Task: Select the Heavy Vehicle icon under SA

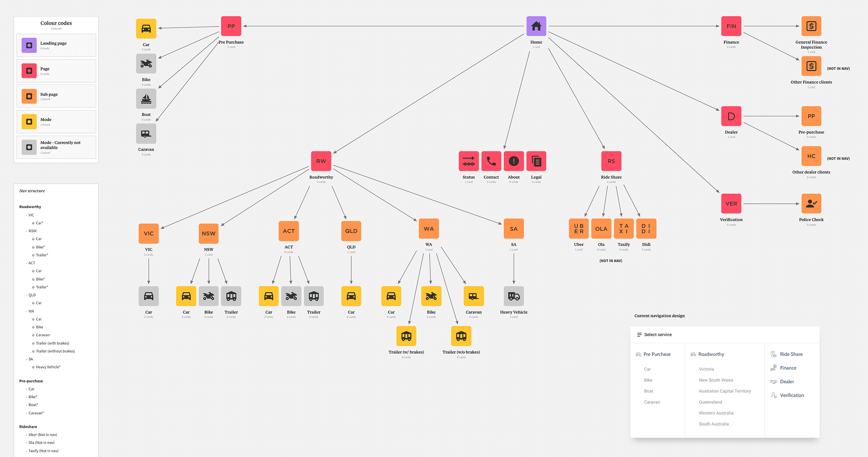Action: coord(514,296)
